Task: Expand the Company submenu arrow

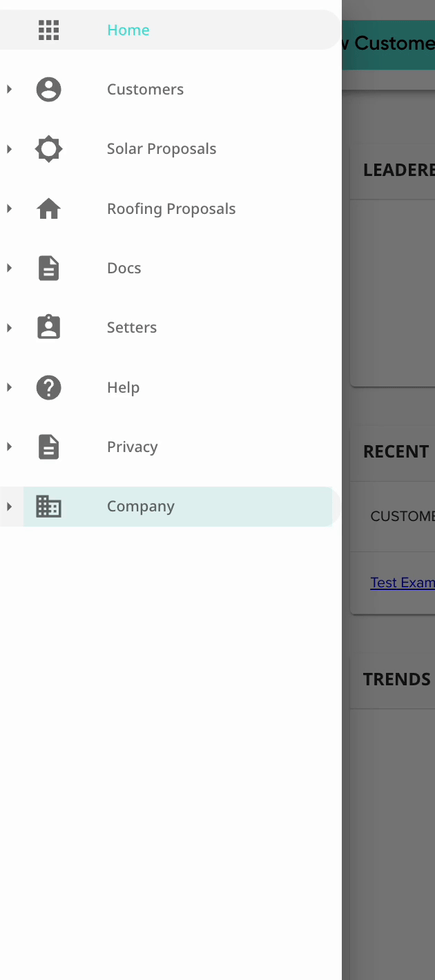Action: coord(9,507)
